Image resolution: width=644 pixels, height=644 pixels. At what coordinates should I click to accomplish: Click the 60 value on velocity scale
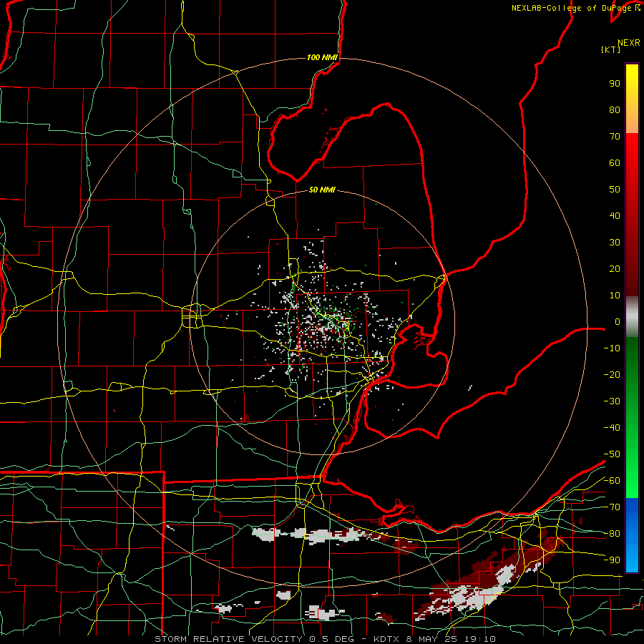(x=615, y=162)
